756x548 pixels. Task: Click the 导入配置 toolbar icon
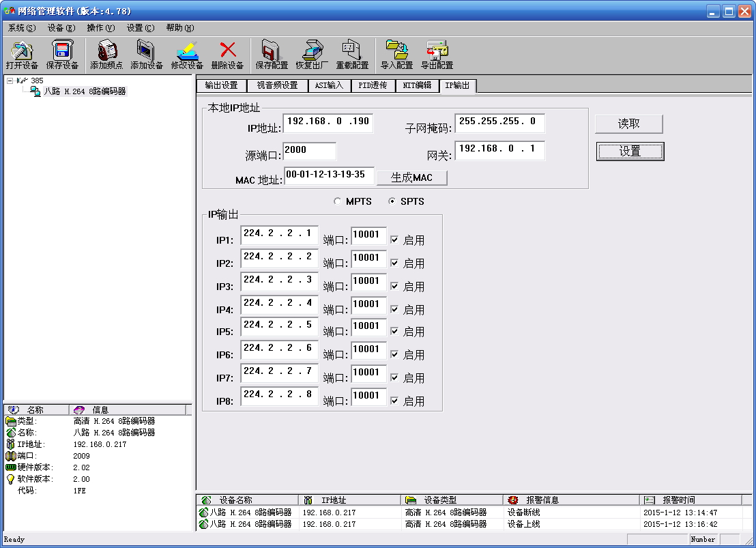point(396,51)
